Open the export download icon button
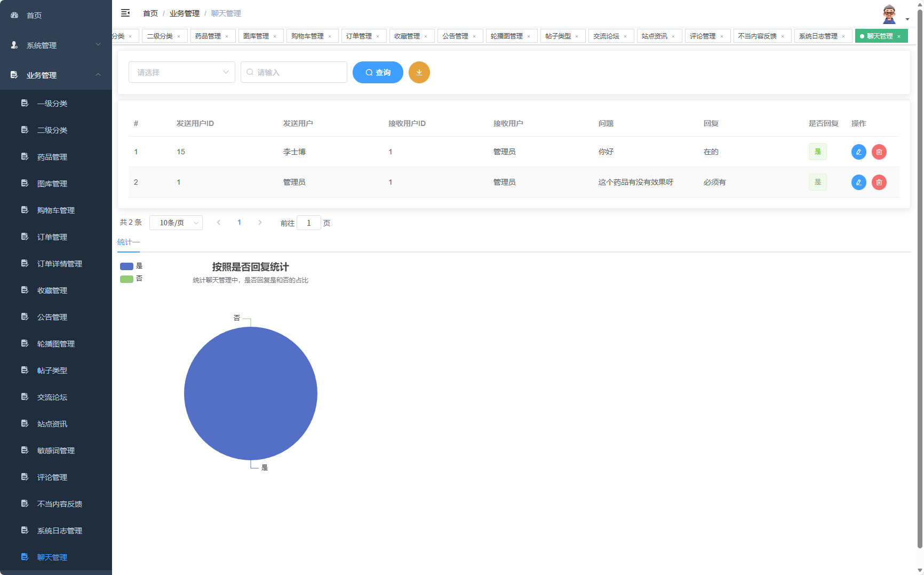 (419, 72)
